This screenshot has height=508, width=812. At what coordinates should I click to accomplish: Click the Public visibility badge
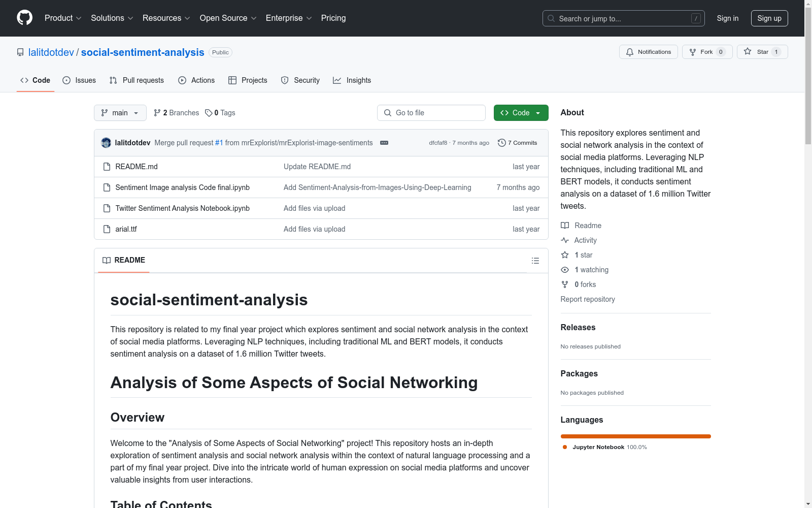[220, 52]
